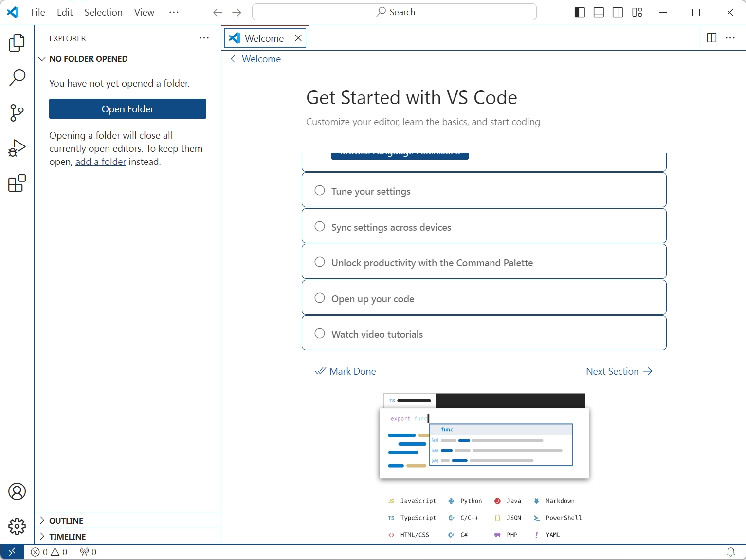Click the Accounts icon in the activity bar

[x=17, y=491]
